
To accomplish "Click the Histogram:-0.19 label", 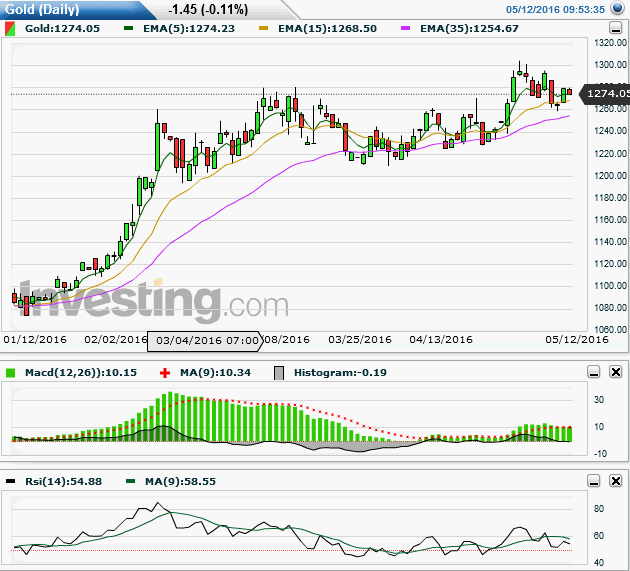I will (340, 372).
